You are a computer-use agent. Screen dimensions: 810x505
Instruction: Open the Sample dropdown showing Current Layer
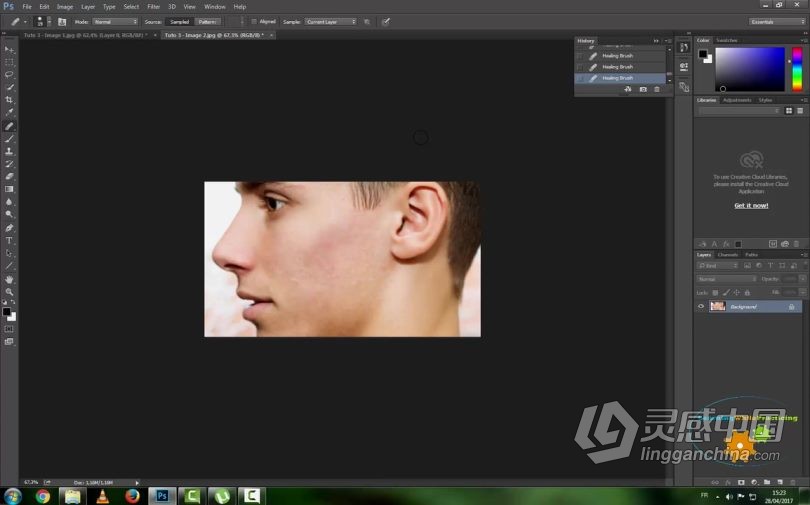331,22
